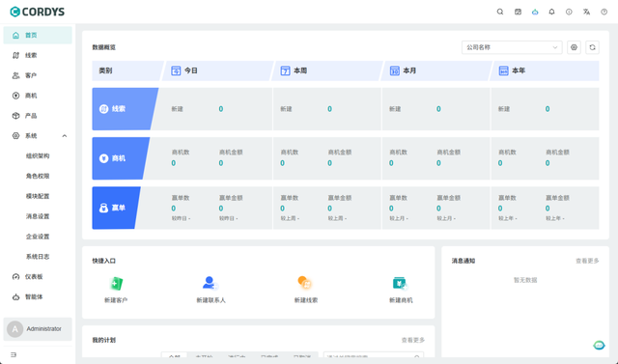Open the global search icon in header

[500, 12]
